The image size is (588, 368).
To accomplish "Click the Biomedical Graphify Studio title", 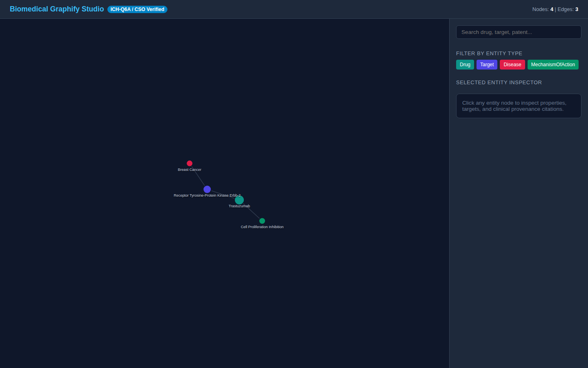I will point(57,9).
